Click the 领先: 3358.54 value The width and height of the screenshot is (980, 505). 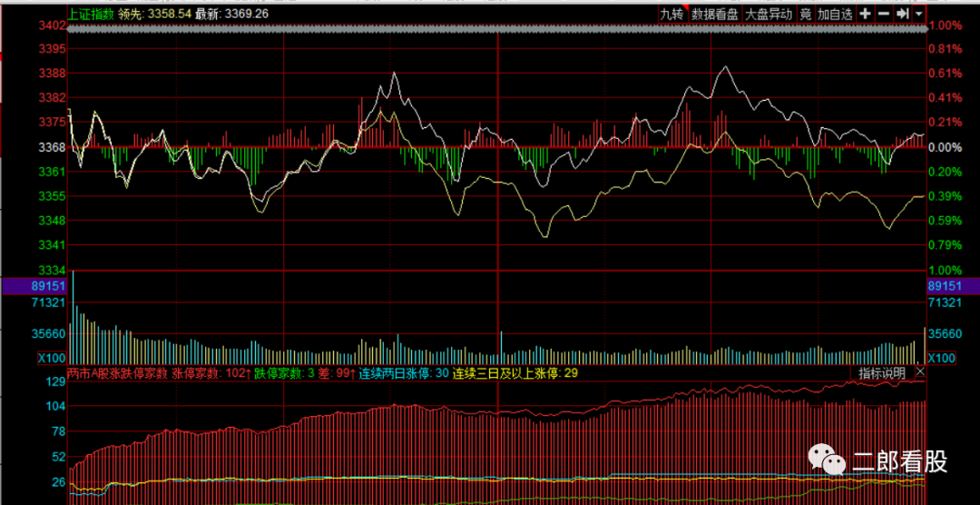(x=156, y=13)
